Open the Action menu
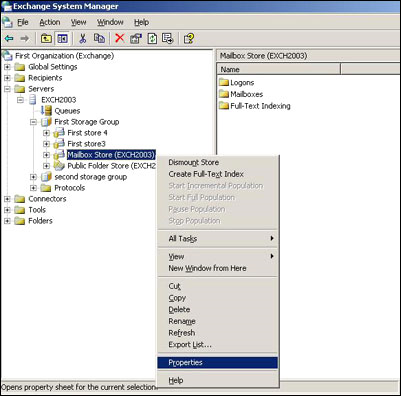 50,22
